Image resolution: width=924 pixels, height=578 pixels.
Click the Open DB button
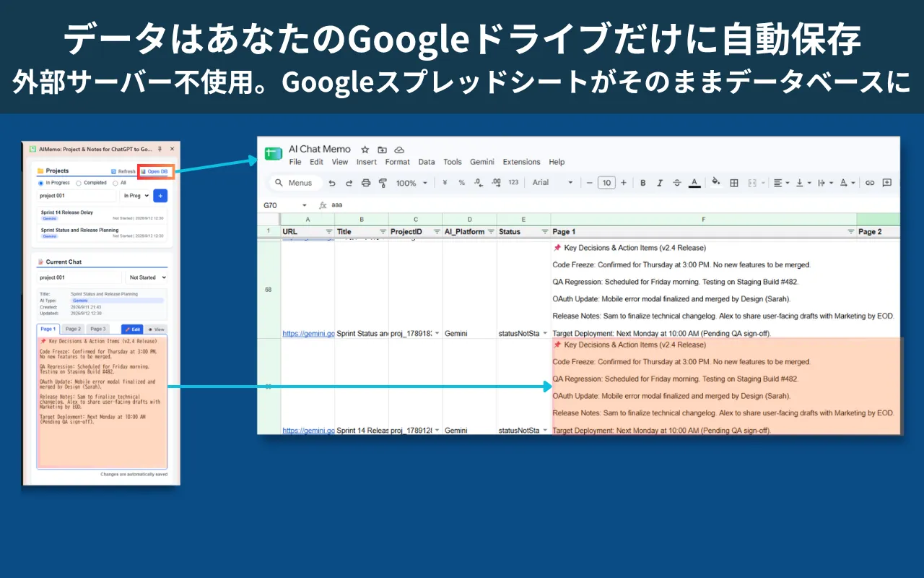pos(155,171)
